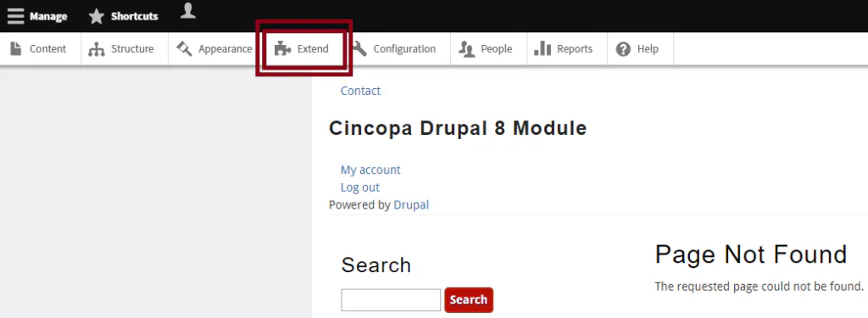This screenshot has width=868, height=318.
Task: Click the Shortcuts star icon
Action: 97,17
